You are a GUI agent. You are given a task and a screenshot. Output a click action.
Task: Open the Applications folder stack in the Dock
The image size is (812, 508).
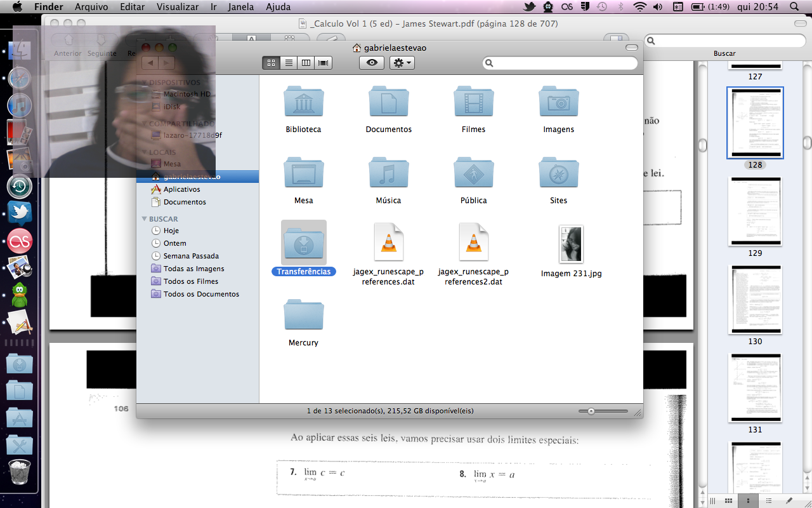pos(20,417)
